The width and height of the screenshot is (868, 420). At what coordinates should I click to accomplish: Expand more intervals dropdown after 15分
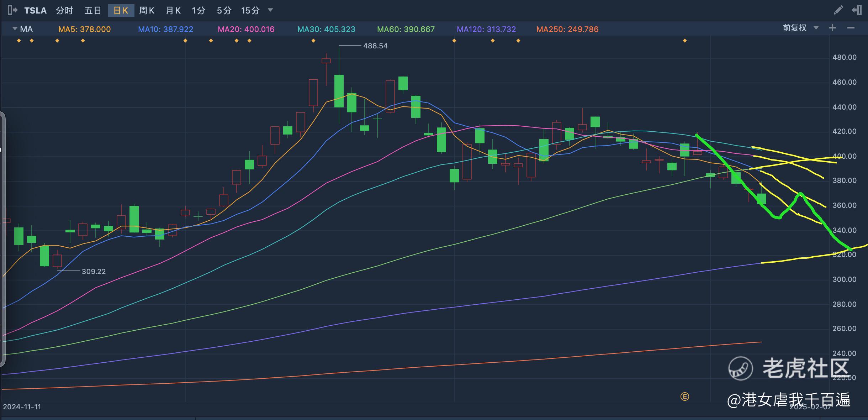point(270,10)
